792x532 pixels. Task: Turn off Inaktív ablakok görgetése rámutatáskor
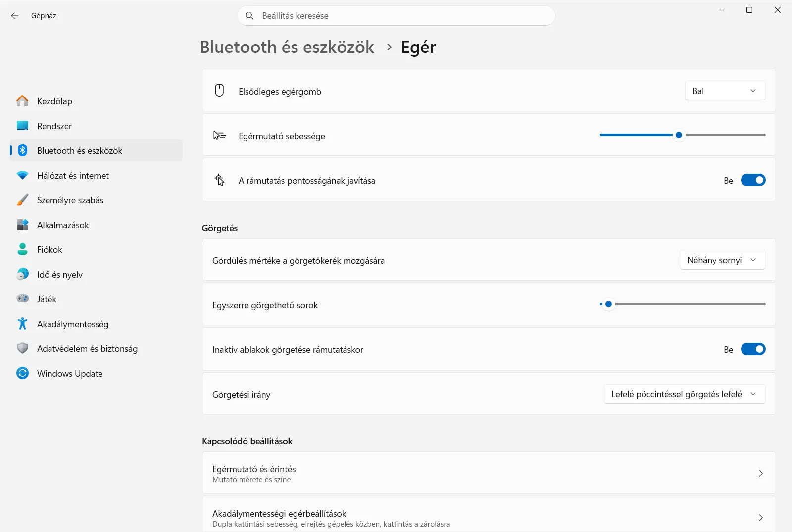tap(753, 349)
